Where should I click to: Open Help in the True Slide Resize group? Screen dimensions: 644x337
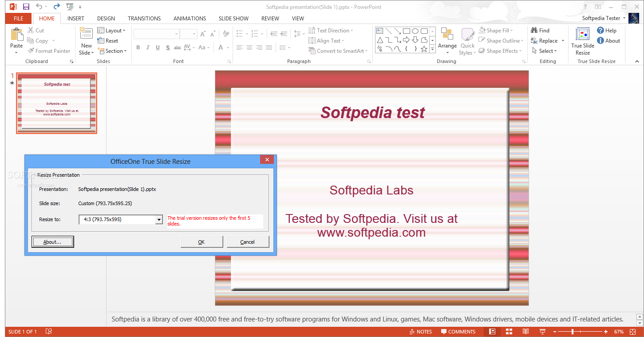click(x=606, y=30)
